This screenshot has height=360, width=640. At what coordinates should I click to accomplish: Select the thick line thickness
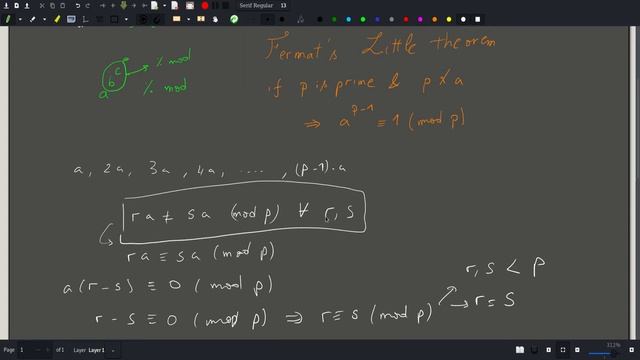click(282, 19)
